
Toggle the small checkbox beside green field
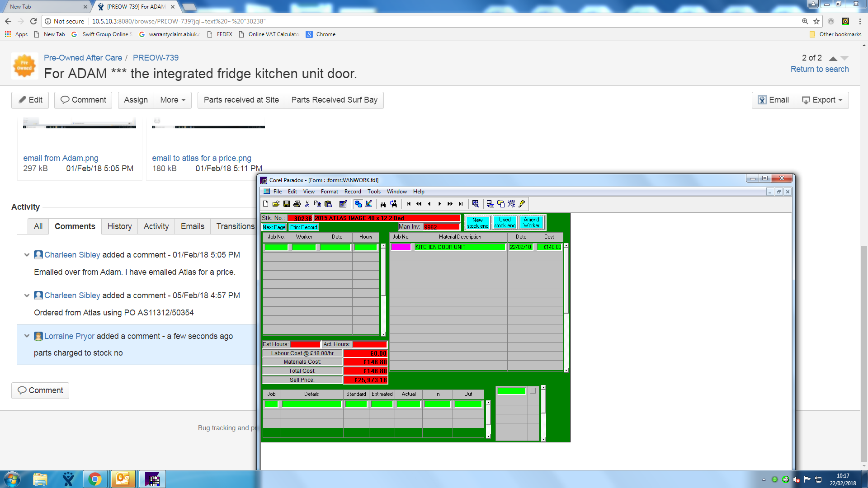[x=533, y=391]
